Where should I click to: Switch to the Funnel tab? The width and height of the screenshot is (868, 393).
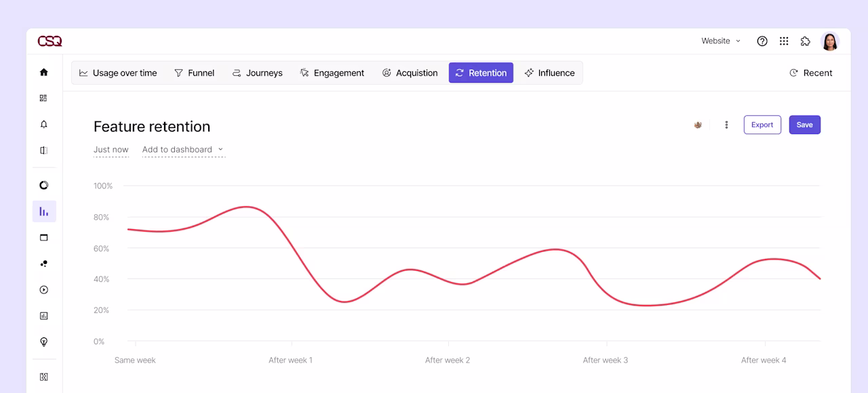pos(195,73)
